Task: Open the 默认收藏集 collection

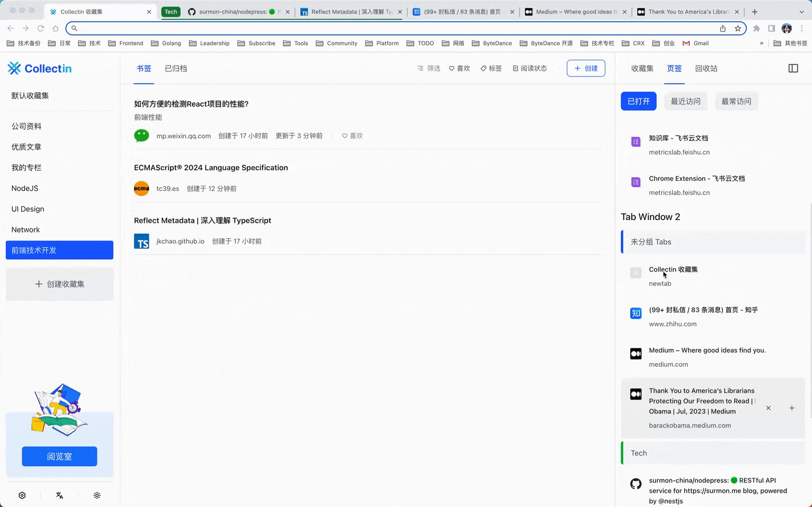Action: pyautogui.click(x=60, y=96)
